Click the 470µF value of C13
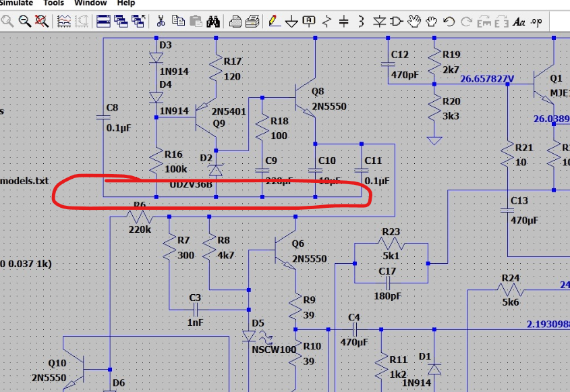The height and width of the screenshot is (392, 570). click(x=525, y=220)
